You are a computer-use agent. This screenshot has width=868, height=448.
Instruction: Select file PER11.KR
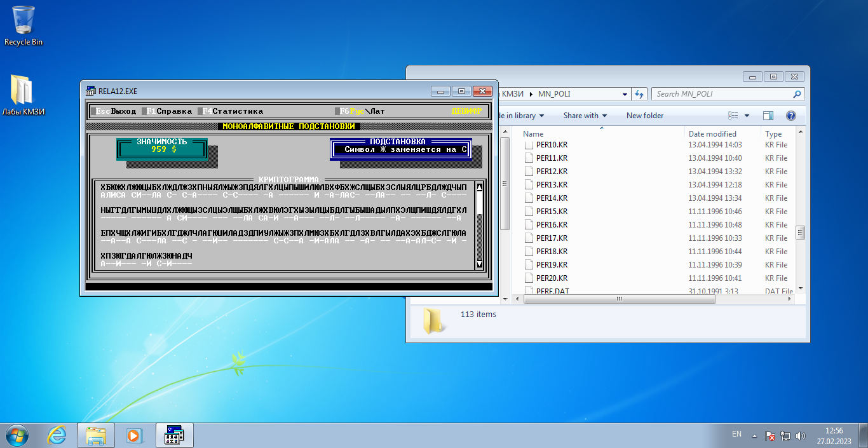coord(552,158)
